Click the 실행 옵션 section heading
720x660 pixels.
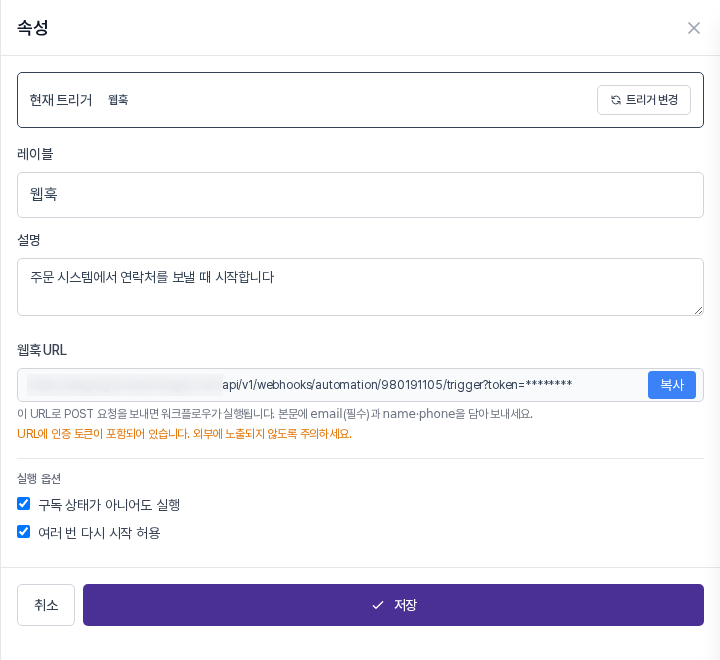point(39,479)
